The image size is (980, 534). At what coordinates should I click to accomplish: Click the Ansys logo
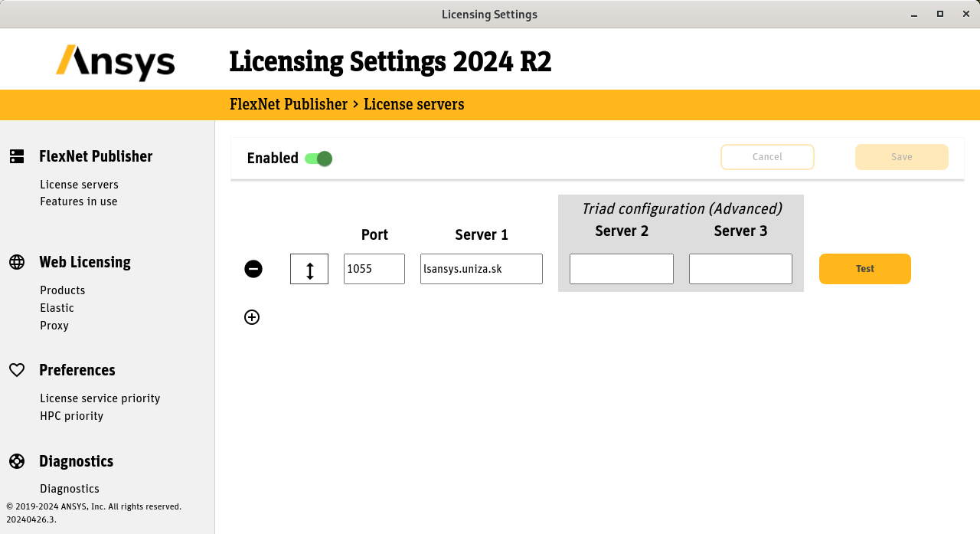pyautogui.click(x=116, y=61)
